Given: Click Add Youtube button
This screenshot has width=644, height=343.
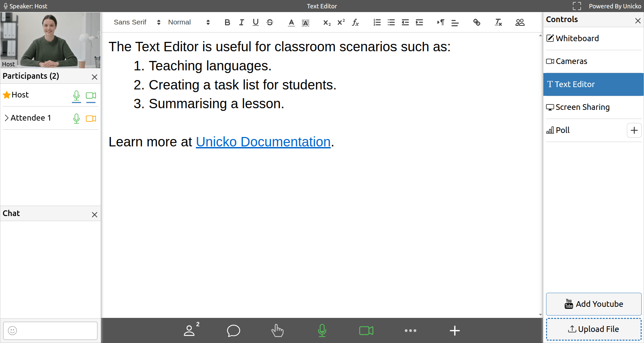Looking at the screenshot, I should click(x=593, y=304).
